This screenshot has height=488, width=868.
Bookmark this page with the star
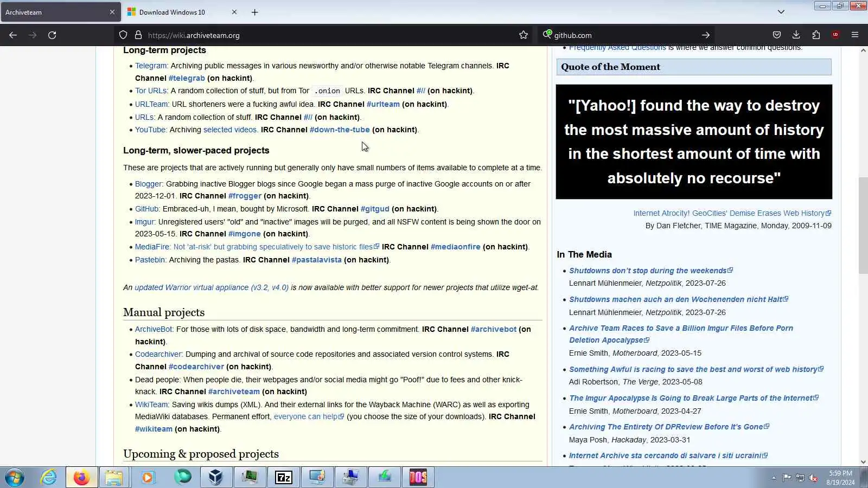(x=524, y=35)
